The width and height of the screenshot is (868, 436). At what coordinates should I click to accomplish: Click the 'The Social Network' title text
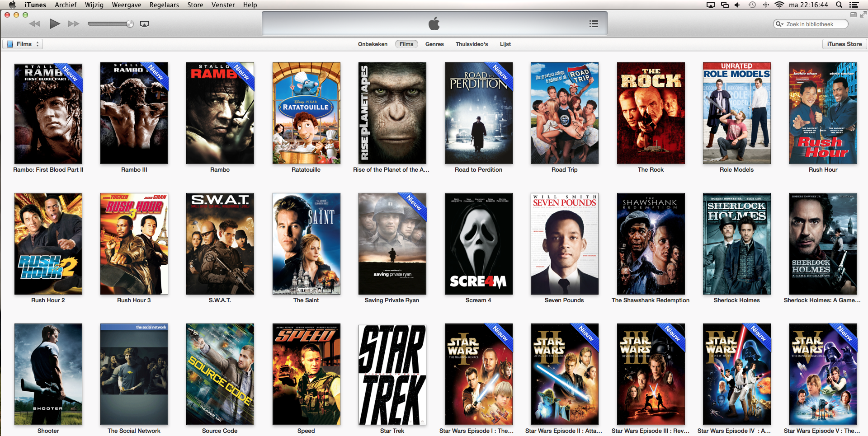coord(134,431)
